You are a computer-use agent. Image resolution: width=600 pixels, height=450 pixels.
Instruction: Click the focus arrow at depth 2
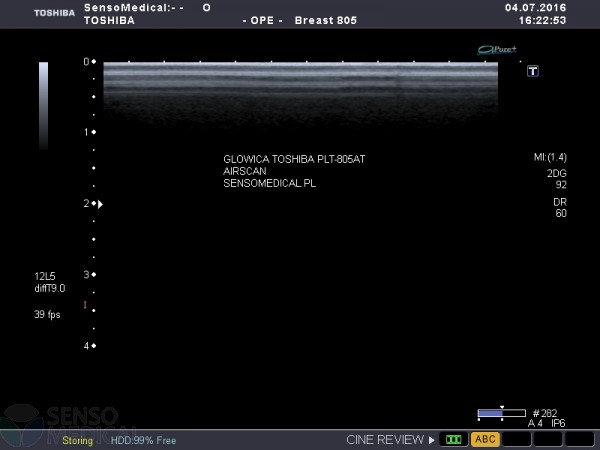100,204
